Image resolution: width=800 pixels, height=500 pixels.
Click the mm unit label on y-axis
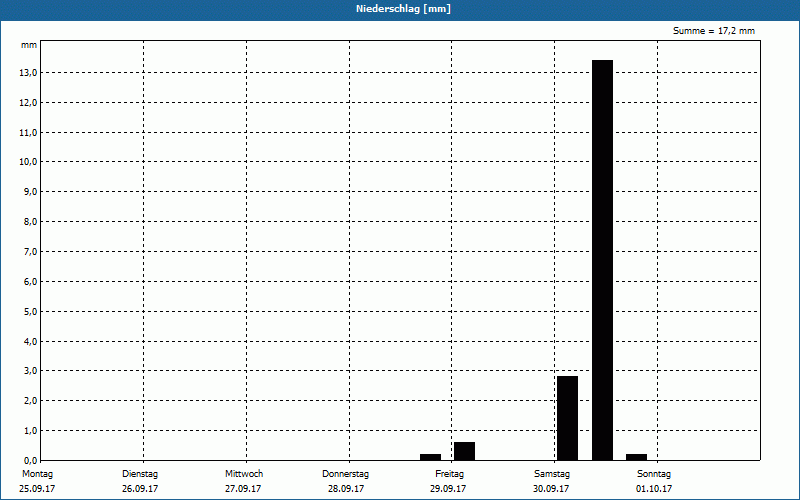[29, 45]
